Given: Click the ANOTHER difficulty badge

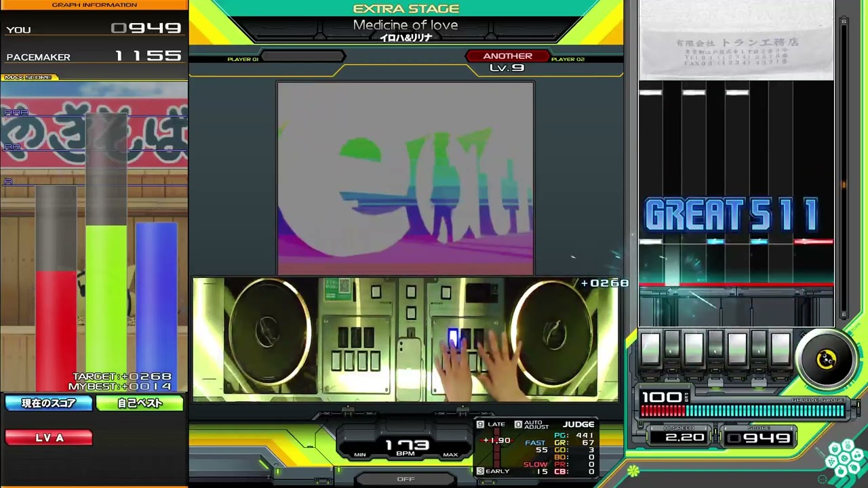Looking at the screenshot, I should tap(507, 56).
